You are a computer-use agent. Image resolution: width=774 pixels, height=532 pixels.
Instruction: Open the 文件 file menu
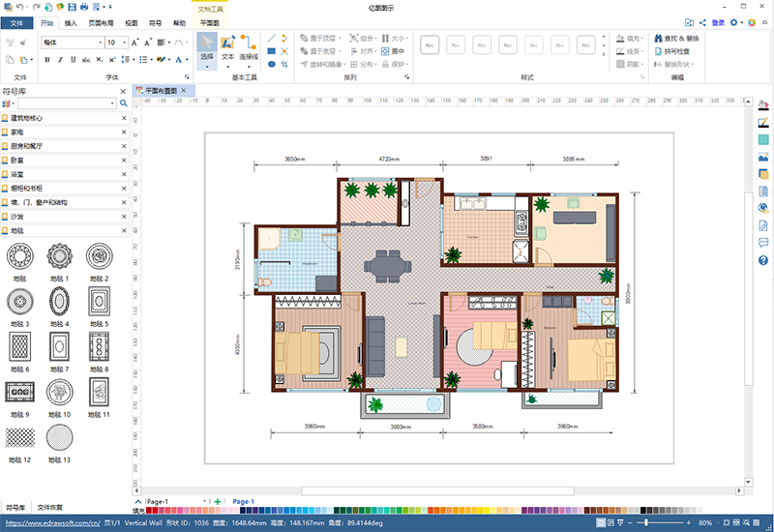tap(16, 22)
